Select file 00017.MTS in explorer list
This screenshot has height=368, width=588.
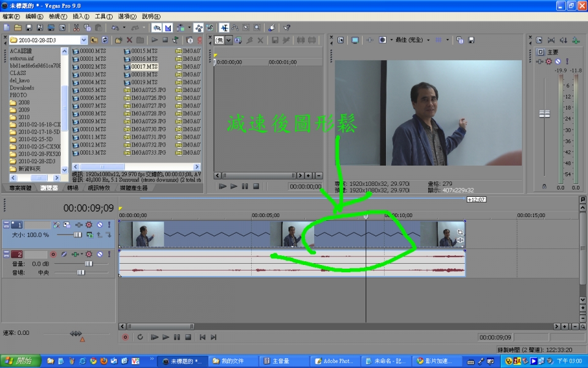click(144, 66)
